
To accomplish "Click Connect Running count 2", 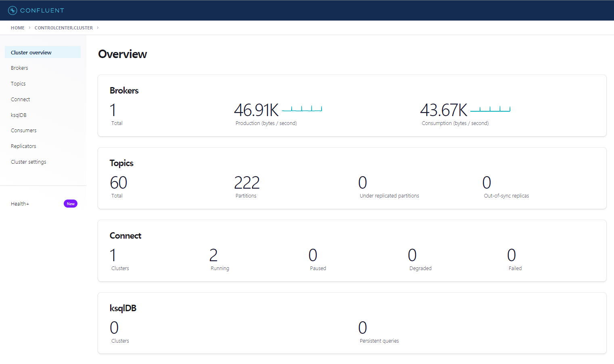I will pyautogui.click(x=213, y=255).
